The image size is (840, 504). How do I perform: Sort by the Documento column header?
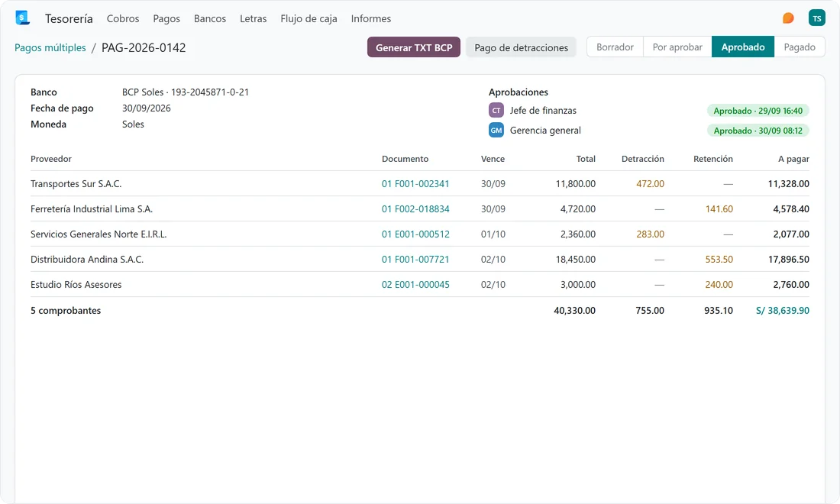[x=405, y=159]
